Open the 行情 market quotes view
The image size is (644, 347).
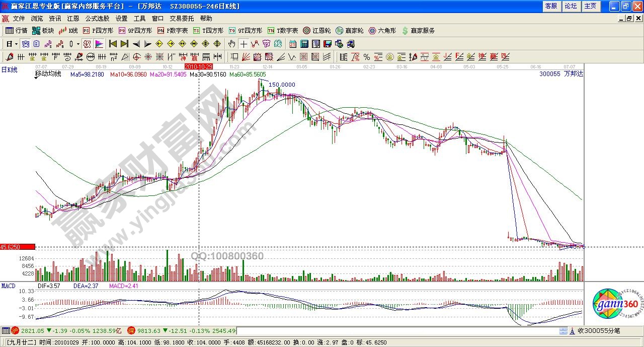[16, 31]
